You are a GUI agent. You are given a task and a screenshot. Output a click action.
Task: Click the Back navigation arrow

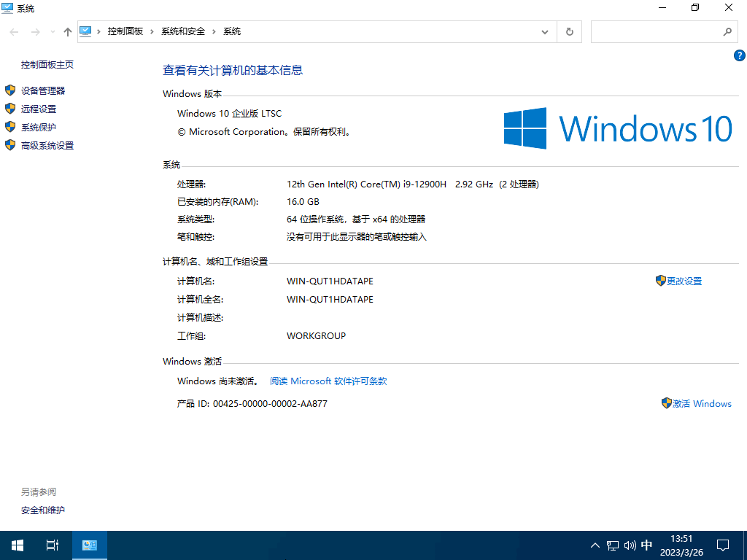point(15,32)
